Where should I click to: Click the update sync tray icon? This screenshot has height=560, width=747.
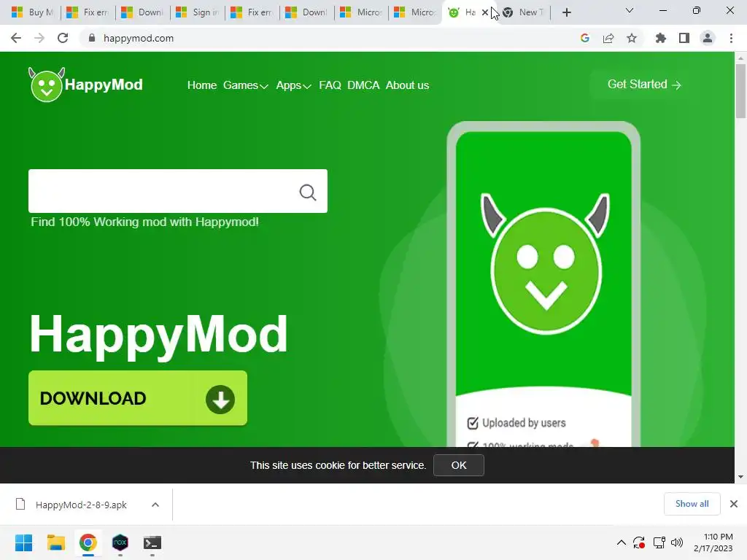coord(639,542)
